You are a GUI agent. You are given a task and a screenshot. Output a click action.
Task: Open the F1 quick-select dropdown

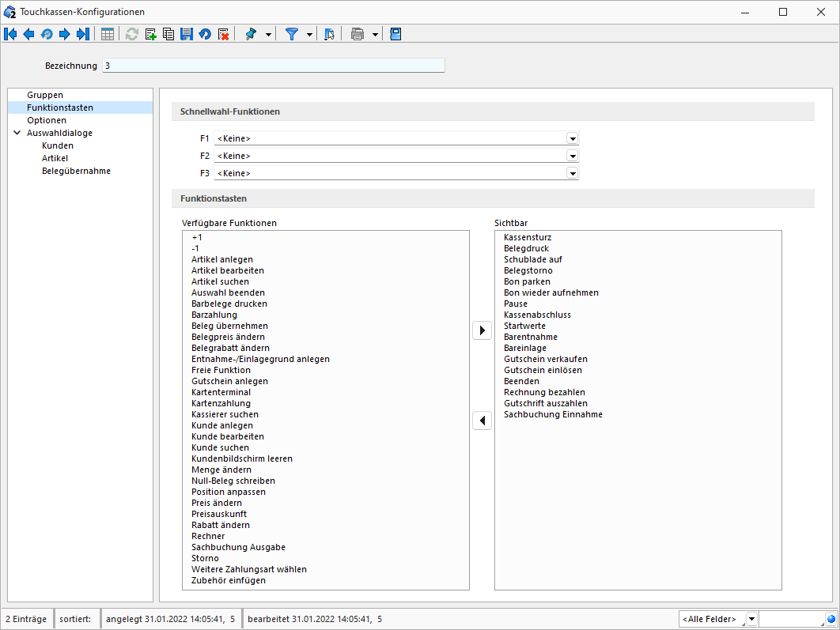tap(573, 138)
